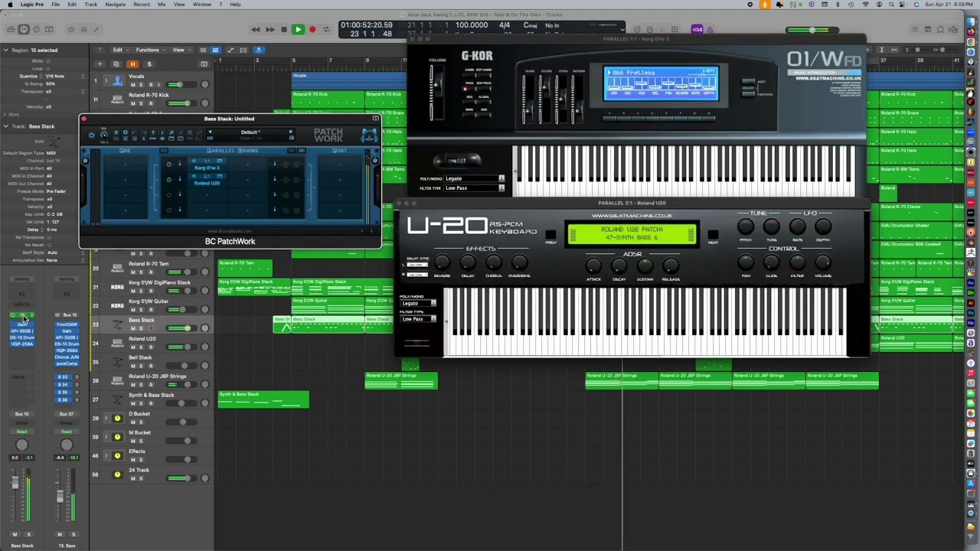Viewport: 980px width, 551px height.
Task: Click the Stop button in transport
Action: pos(284,29)
